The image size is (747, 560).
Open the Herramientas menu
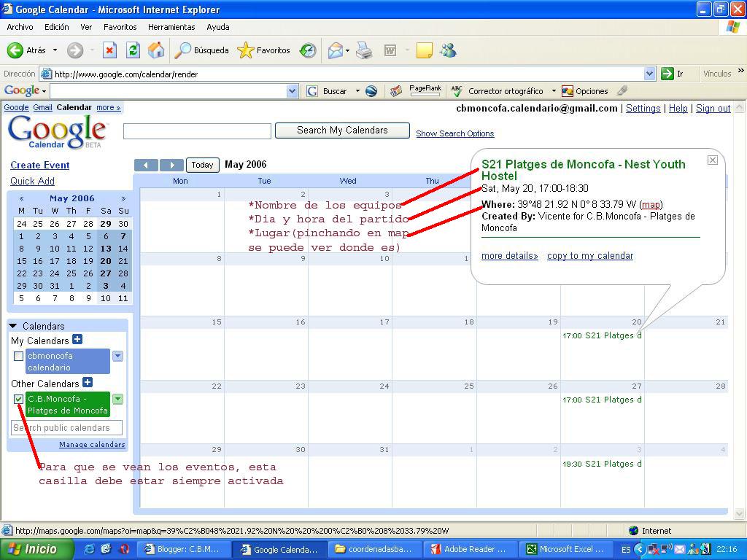pyautogui.click(x=171, y=27)
